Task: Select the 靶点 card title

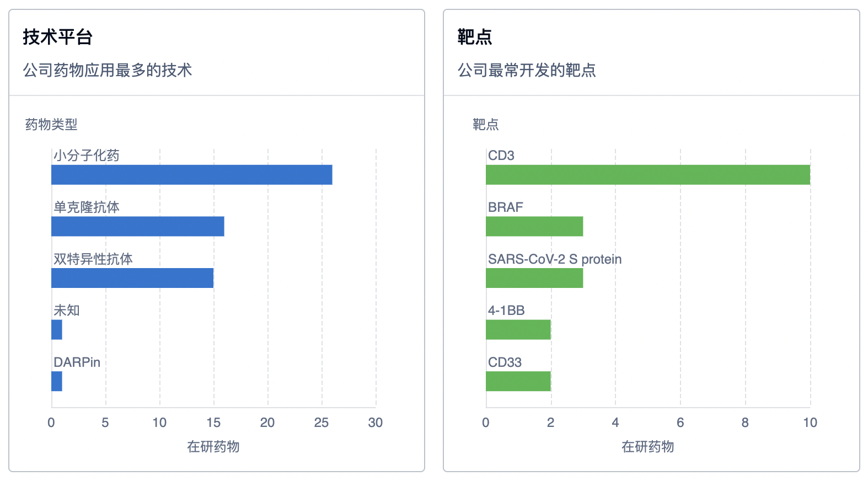Action: [x=474, y=37]
